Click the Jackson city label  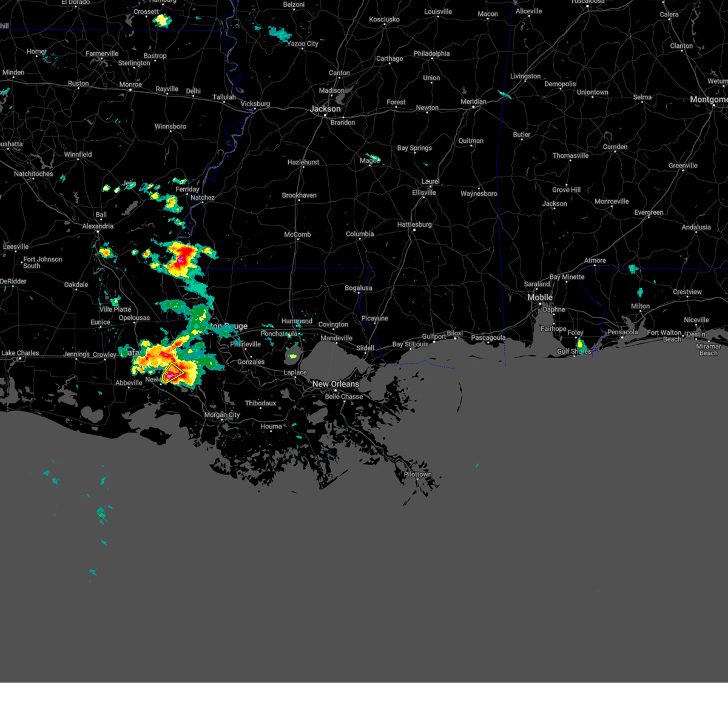coord(325,109)
